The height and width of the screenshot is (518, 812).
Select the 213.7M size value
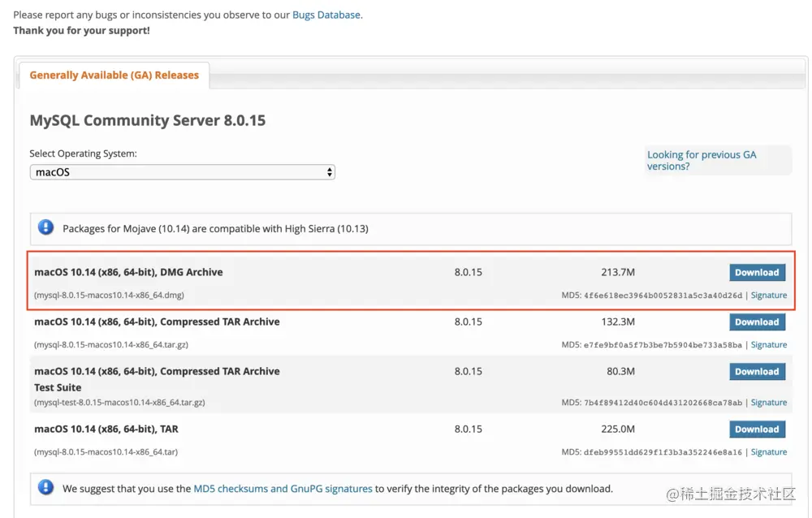click(618, 273)
